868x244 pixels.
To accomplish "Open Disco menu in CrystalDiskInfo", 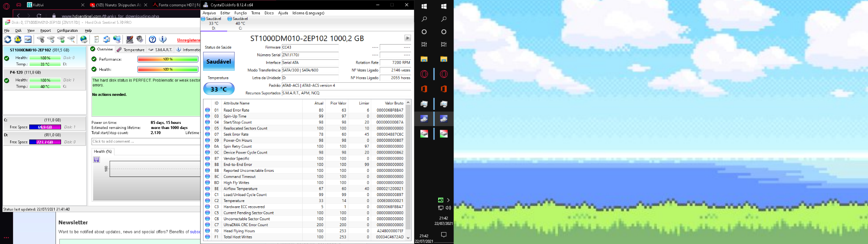I will [x=269, y=13].
